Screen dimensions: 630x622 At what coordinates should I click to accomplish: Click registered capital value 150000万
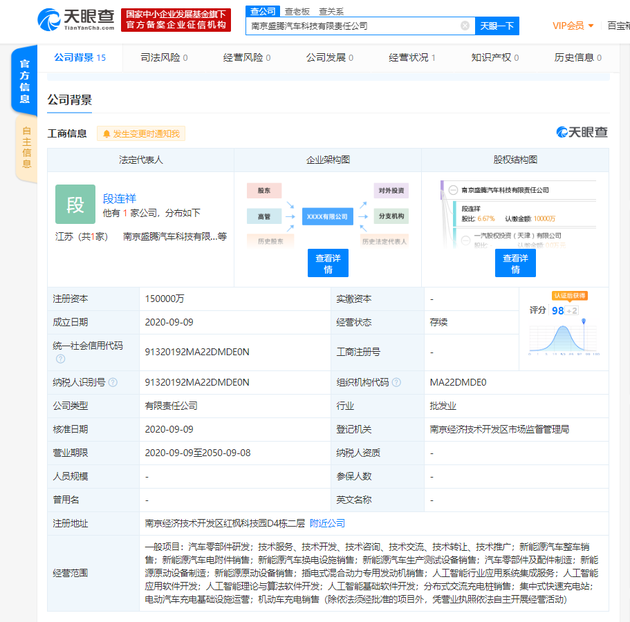(x=164, y=299)
